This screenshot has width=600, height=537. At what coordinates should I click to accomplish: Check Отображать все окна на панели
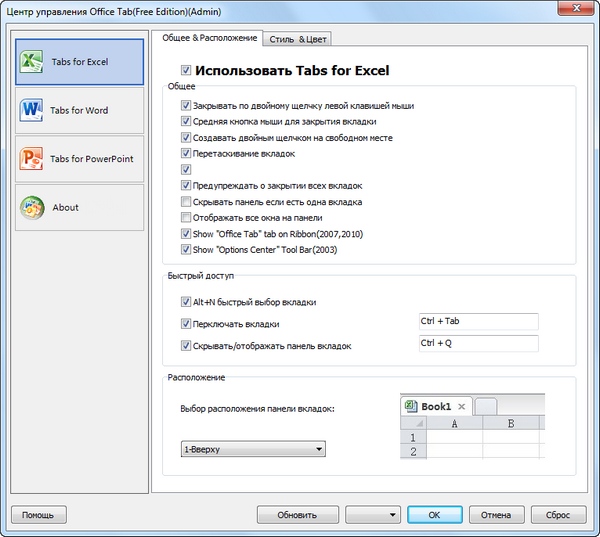[186, 217]
